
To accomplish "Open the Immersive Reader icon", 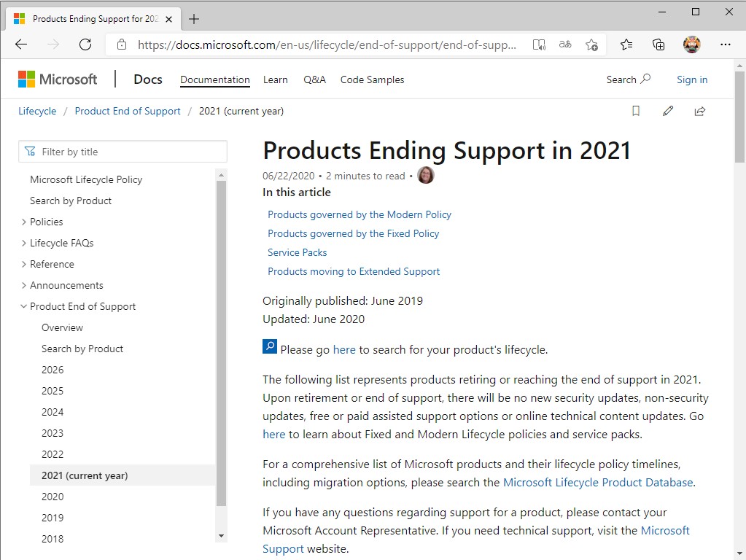I will (x=539, y=44).
